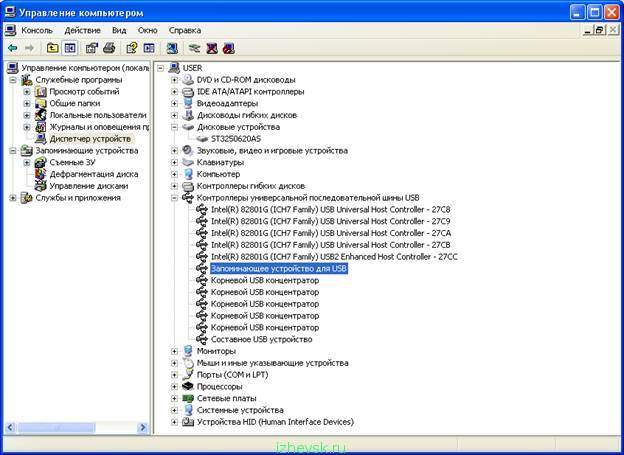Click the Компьютер category icon
This screenshot has height=455, width=624.
coord(188,174)
